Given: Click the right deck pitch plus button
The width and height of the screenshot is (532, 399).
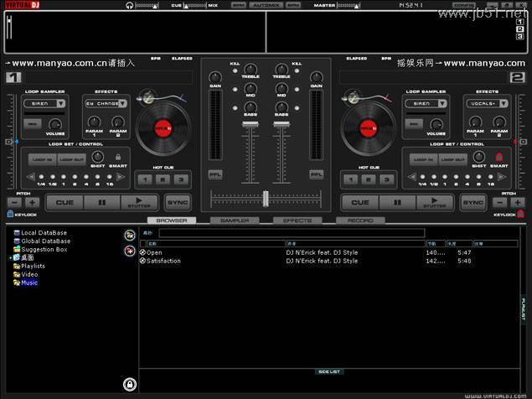Looking at the screenshot, I should pos(516,202).
